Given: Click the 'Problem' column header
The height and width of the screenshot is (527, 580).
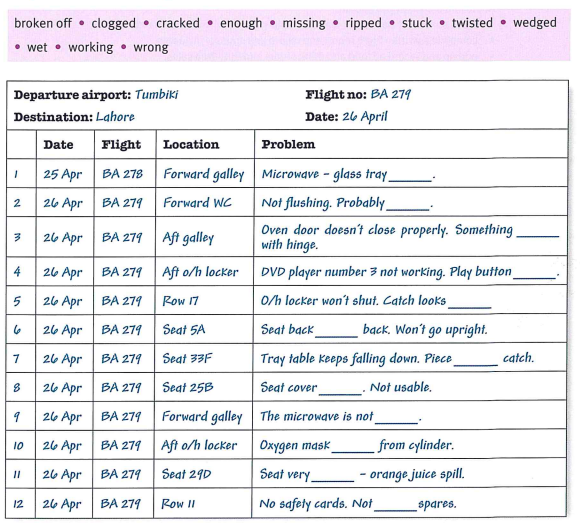Looking at the screenshot, I should tap(288, 144).
